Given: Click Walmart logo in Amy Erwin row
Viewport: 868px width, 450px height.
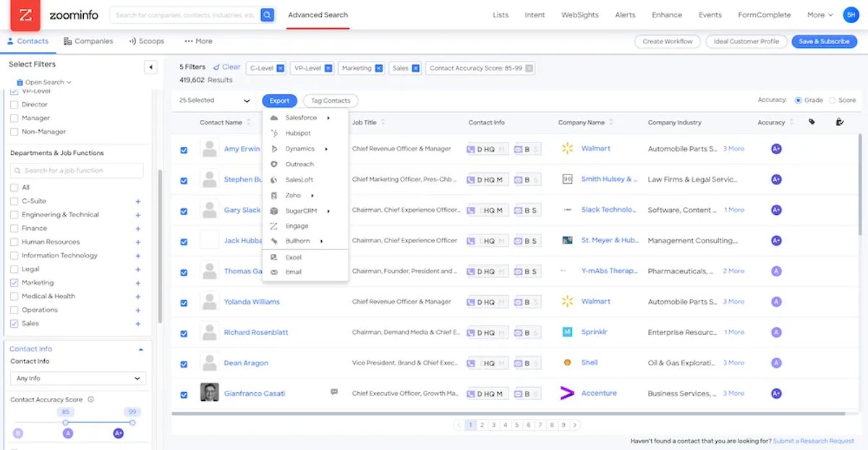Looking at the screenshot, I should point(567,148).
